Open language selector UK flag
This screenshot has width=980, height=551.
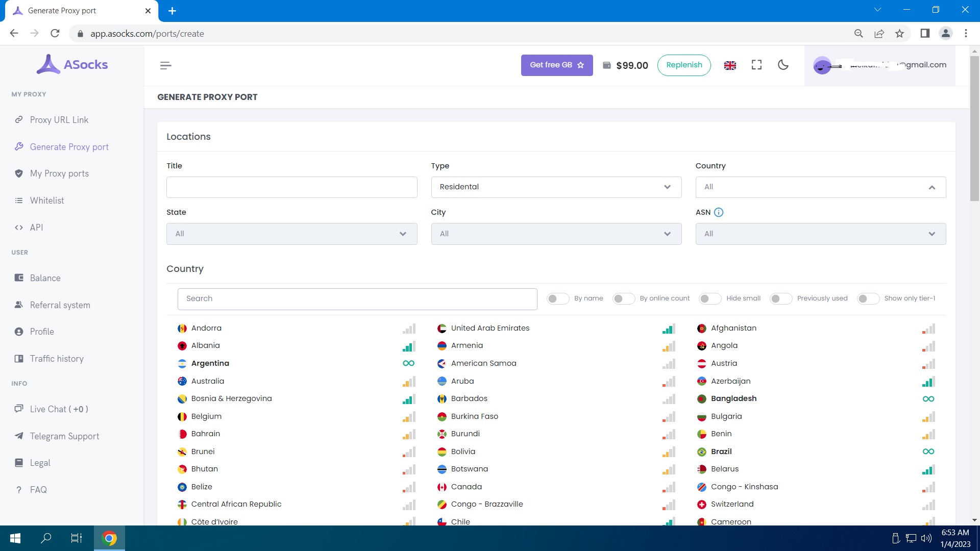pyautogui.click(x=730, y=65)
